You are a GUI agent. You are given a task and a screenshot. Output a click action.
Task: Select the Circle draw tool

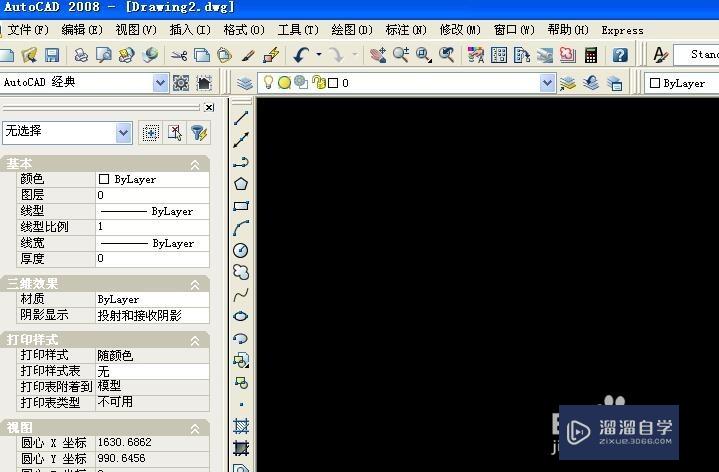click(x=241, y=250)
